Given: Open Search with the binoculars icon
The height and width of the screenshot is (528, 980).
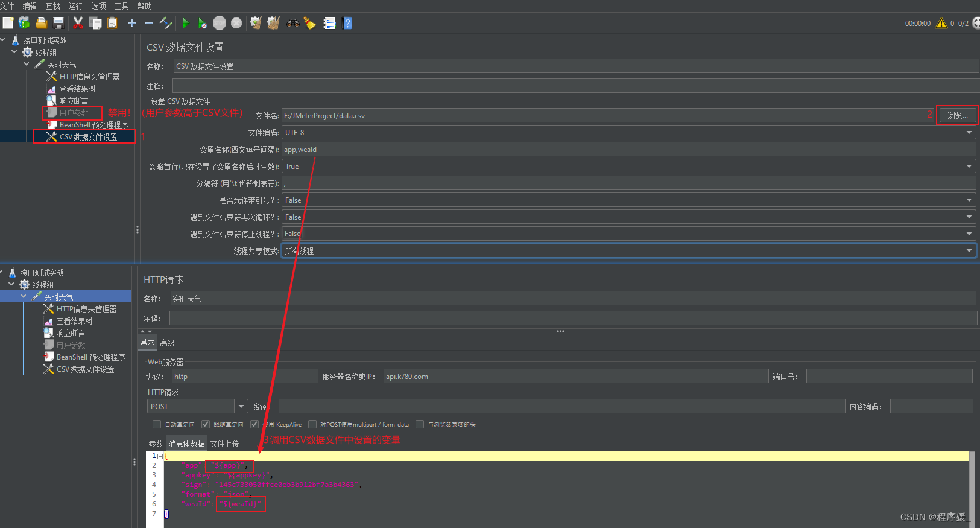Looking at the screenshot, I should (293, 23).
